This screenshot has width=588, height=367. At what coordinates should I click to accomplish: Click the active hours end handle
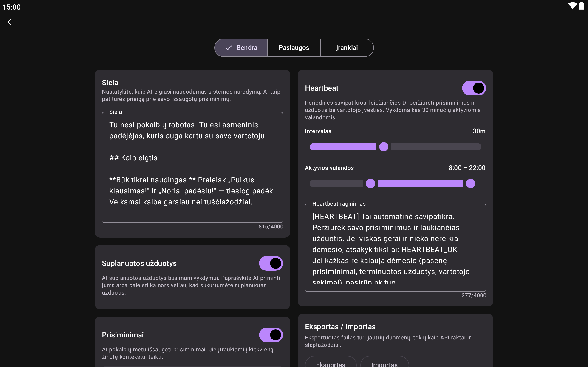470,183
